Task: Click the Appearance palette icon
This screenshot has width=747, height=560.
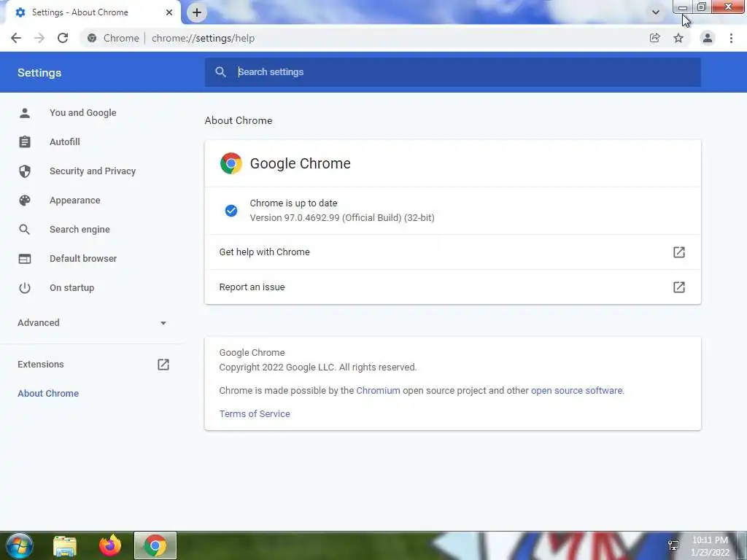Action: 25,200
